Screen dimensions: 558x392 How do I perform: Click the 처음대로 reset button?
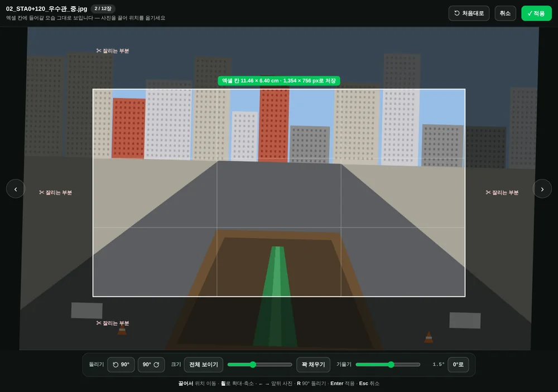coord(469,13)
